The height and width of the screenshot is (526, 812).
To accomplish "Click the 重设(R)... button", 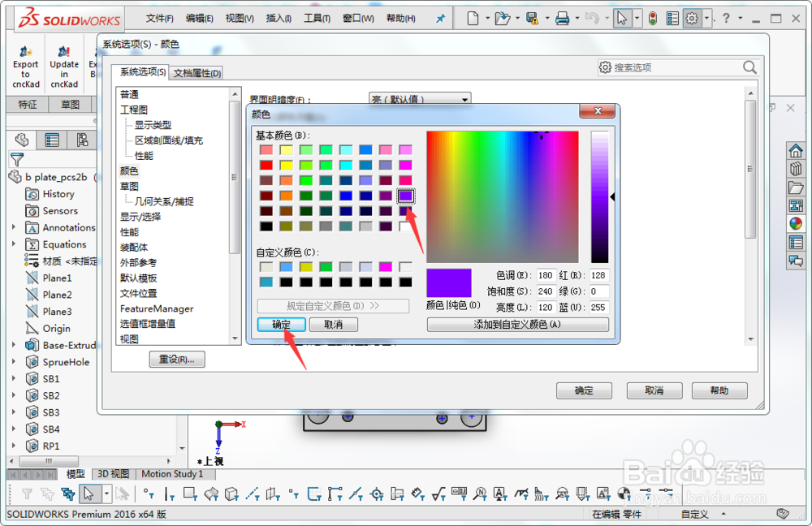I will click(x=176, y=360).
